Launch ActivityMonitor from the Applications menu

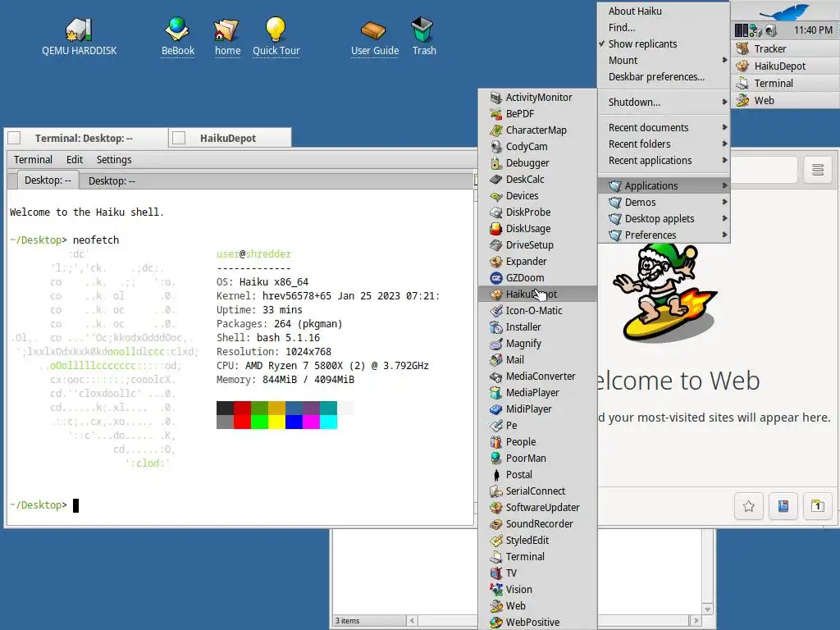(537, 98)
